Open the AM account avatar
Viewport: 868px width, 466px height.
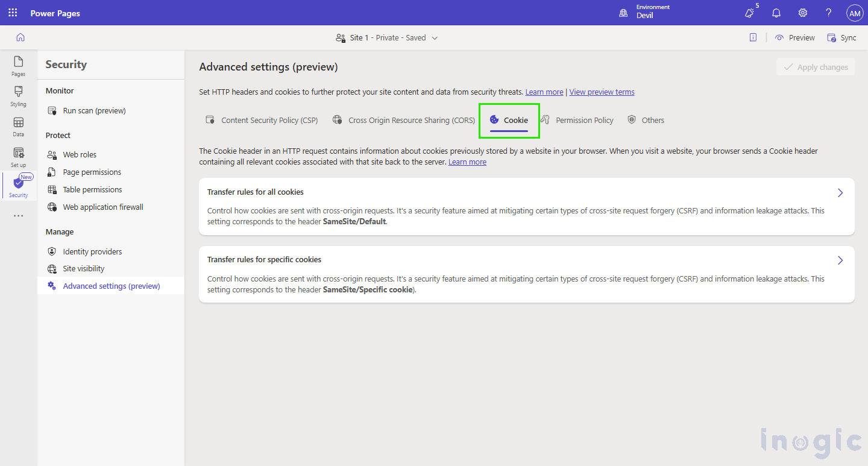point(855,13)
